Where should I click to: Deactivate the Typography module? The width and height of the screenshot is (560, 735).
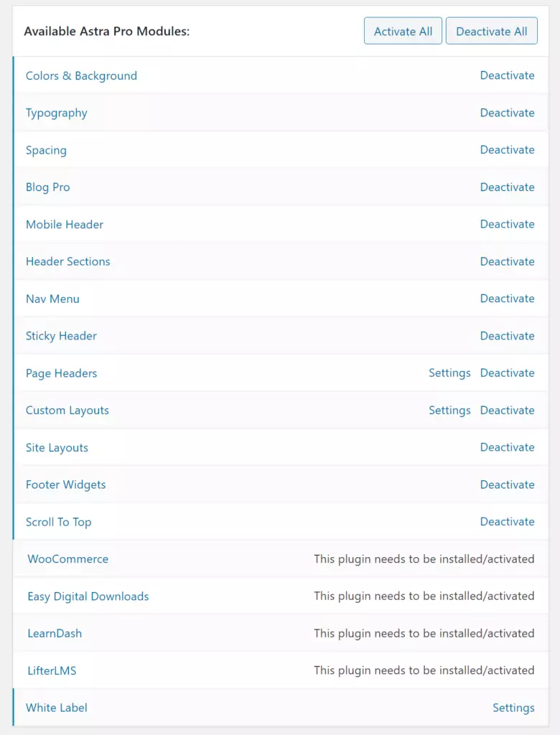pyautogui.click(x=508, y=113)
